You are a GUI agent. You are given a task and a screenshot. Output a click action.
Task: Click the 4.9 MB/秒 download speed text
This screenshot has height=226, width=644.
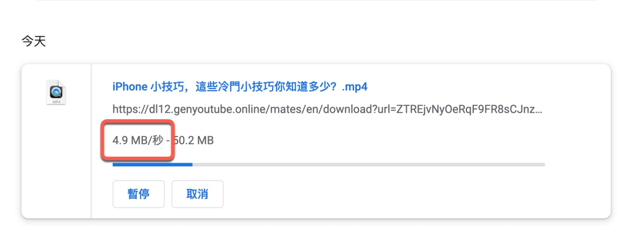138,141
